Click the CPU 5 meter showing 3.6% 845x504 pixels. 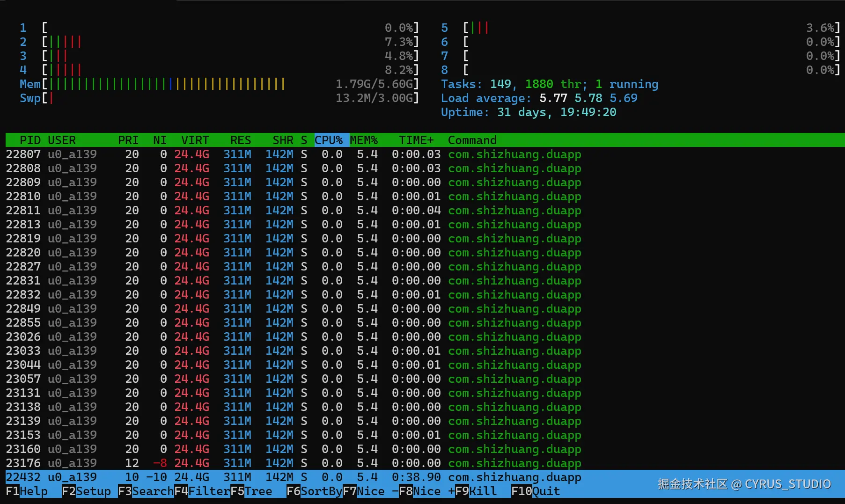coord(641,28)
